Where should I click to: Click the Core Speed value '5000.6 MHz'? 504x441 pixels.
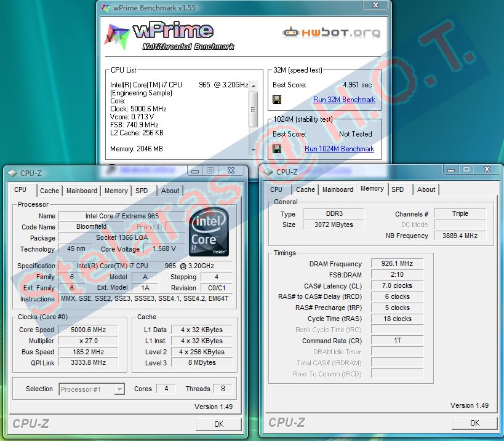coord(89,330)
